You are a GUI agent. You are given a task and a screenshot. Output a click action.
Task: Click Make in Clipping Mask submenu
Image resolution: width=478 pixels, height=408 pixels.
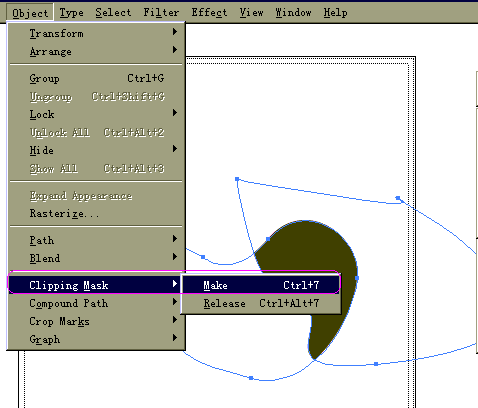[261, 285]
